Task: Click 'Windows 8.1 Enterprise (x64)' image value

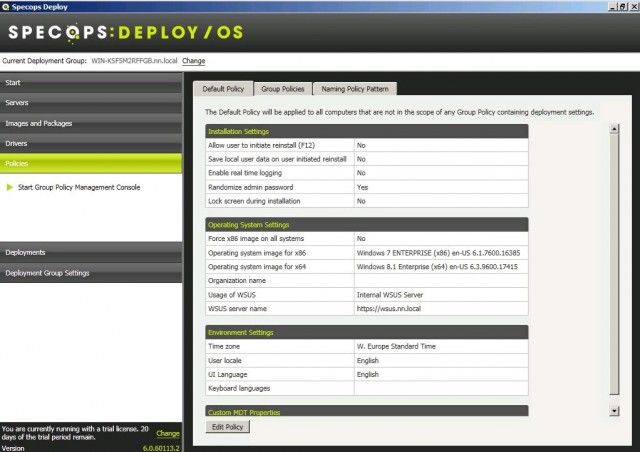Action: pyautogui.click(x=437, y=267)
